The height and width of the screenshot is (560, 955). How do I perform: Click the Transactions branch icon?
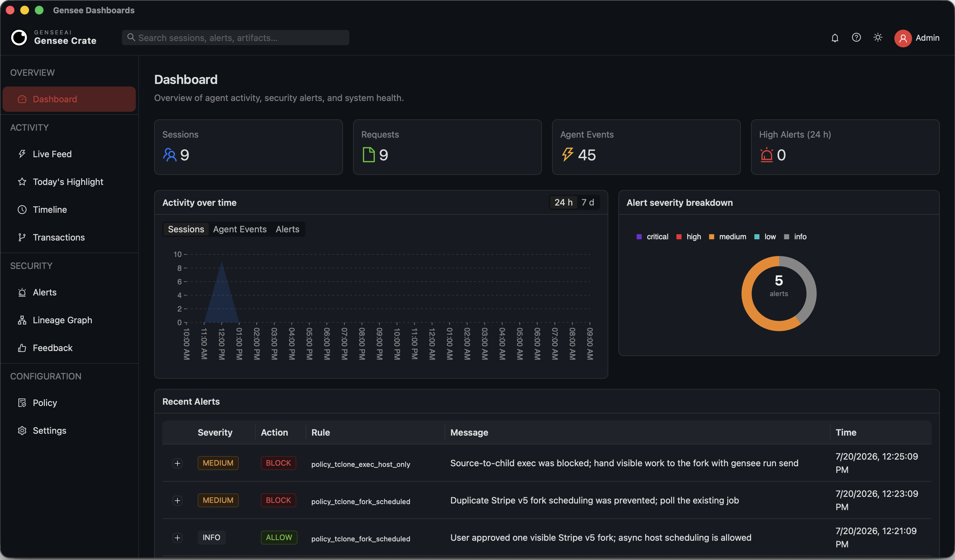pos(22,237)
